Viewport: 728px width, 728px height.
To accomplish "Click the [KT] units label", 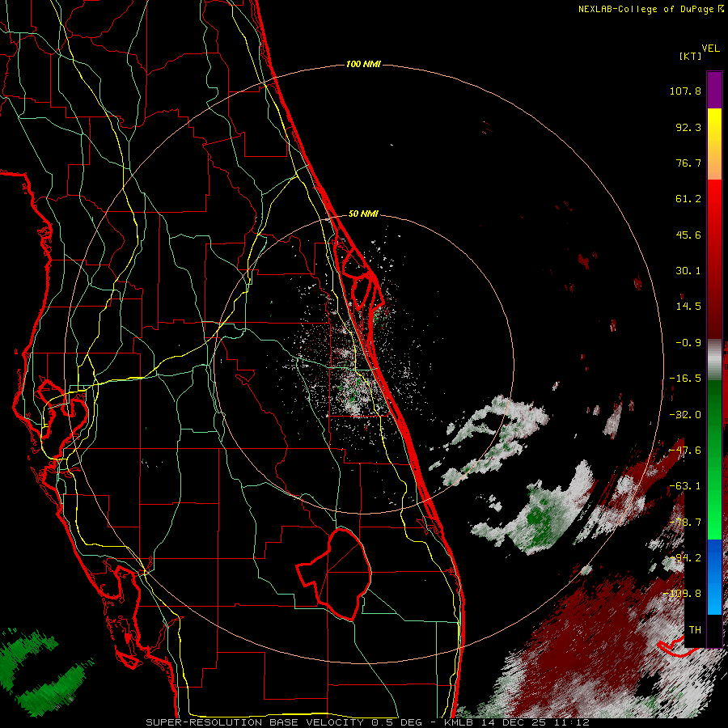I will [x=691, y=56].
